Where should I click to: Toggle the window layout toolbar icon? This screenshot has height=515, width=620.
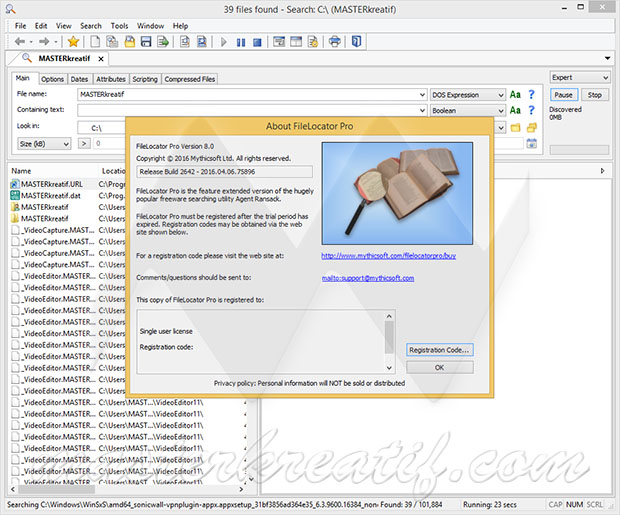tap(296, 42)
